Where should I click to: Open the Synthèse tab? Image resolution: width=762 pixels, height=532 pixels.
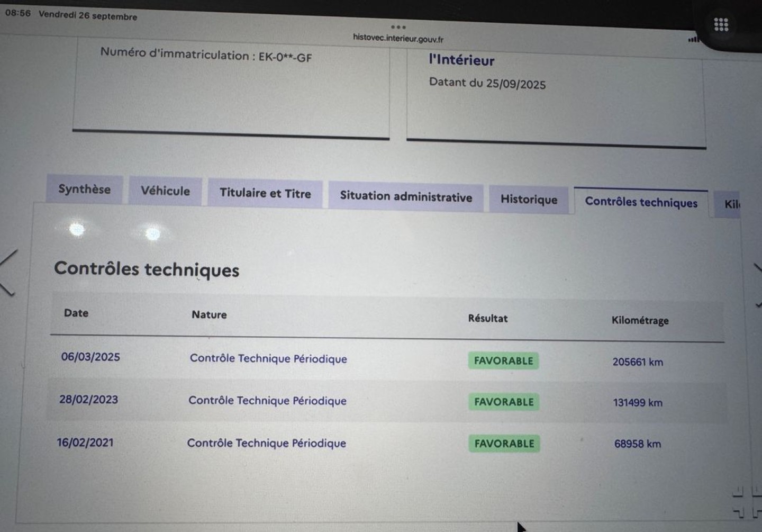click(85, 190)
